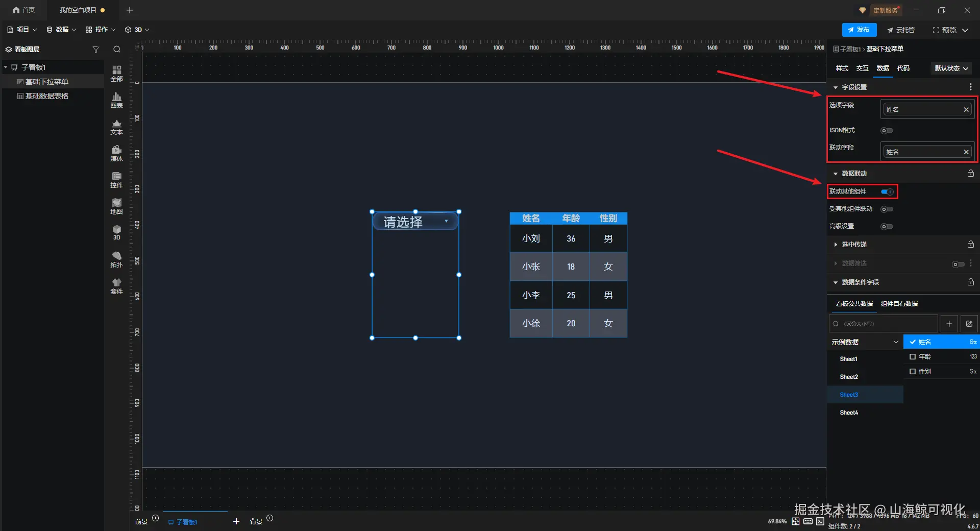Switch to the 交互 tab

863,68
